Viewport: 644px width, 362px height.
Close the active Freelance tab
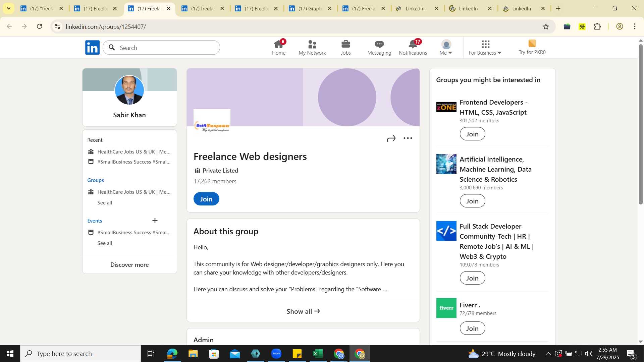(x=168, y=8)
